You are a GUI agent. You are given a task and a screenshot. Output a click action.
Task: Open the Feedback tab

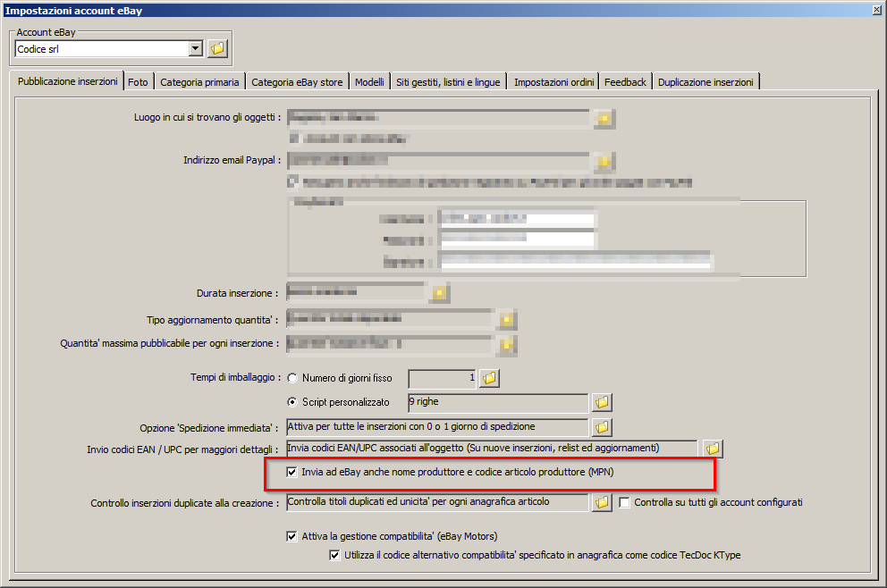[625, 82]
